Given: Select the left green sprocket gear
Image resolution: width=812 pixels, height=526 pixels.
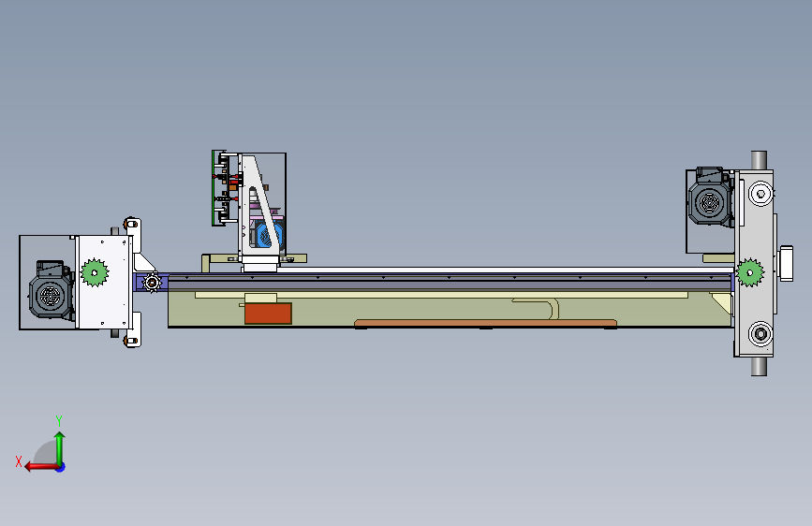Looking at the screenshot, I should coord(95,272).
